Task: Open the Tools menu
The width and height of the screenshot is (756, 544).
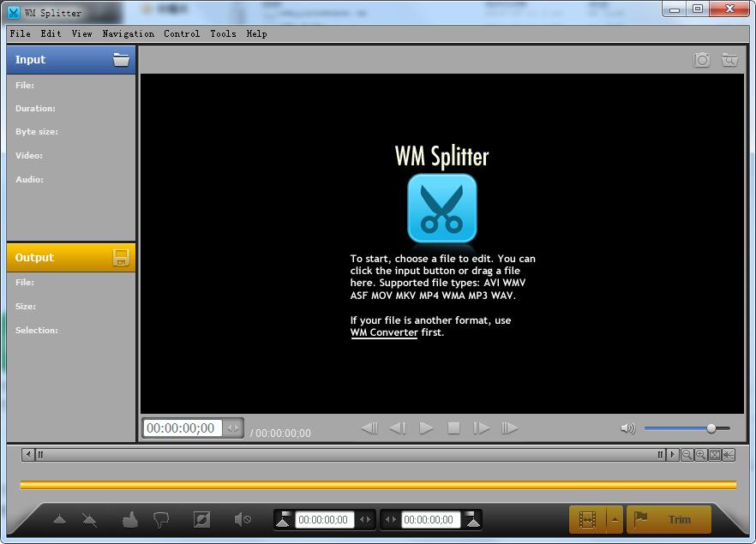Action: tap(223, 34)
